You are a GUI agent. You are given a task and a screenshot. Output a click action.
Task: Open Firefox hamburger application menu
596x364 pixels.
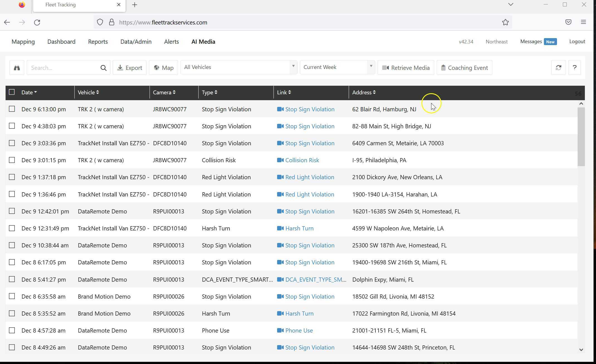[x=583, y=22]
